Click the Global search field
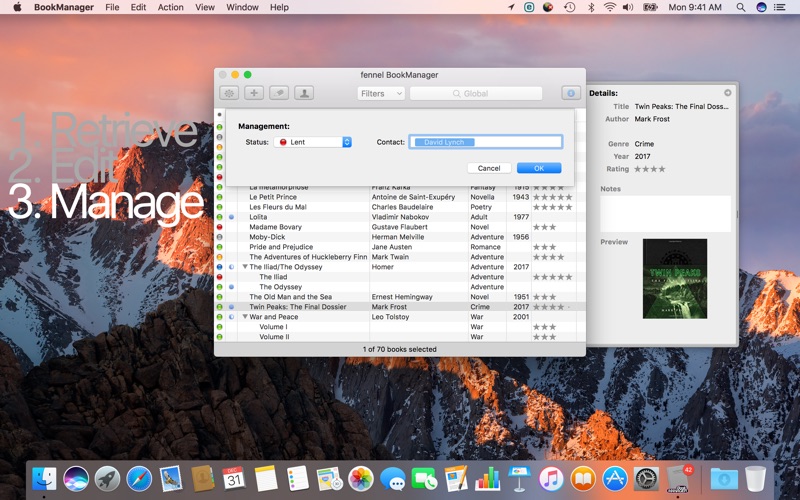800x500 pixels. click(x=476, y=93)
